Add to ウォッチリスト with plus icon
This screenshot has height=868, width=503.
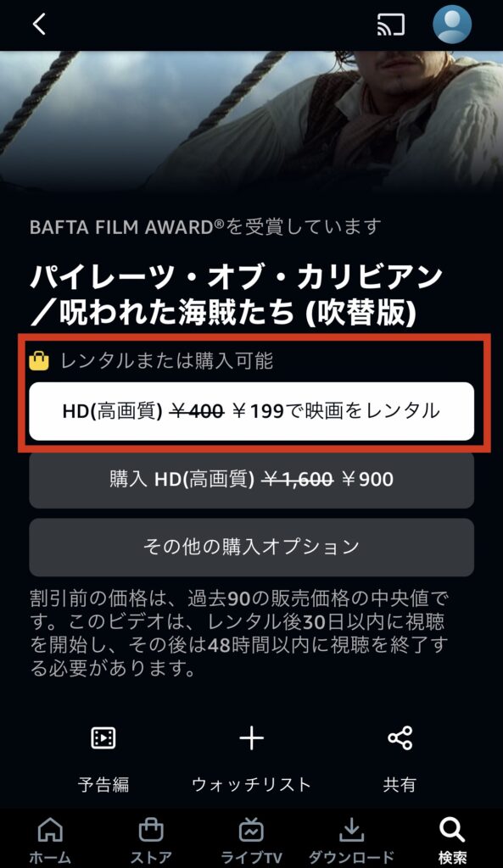pos(251,738)
